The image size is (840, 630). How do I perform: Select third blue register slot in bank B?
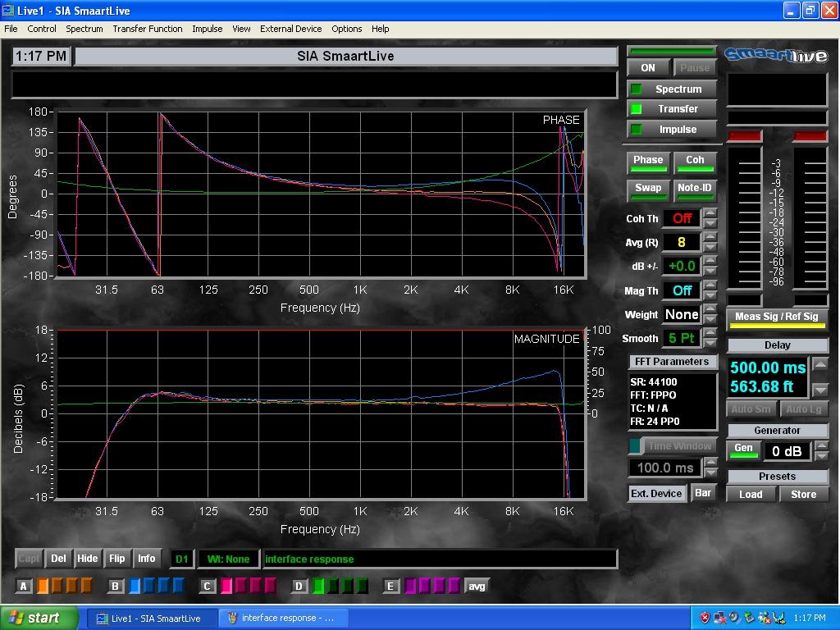[x=164, y=586]
